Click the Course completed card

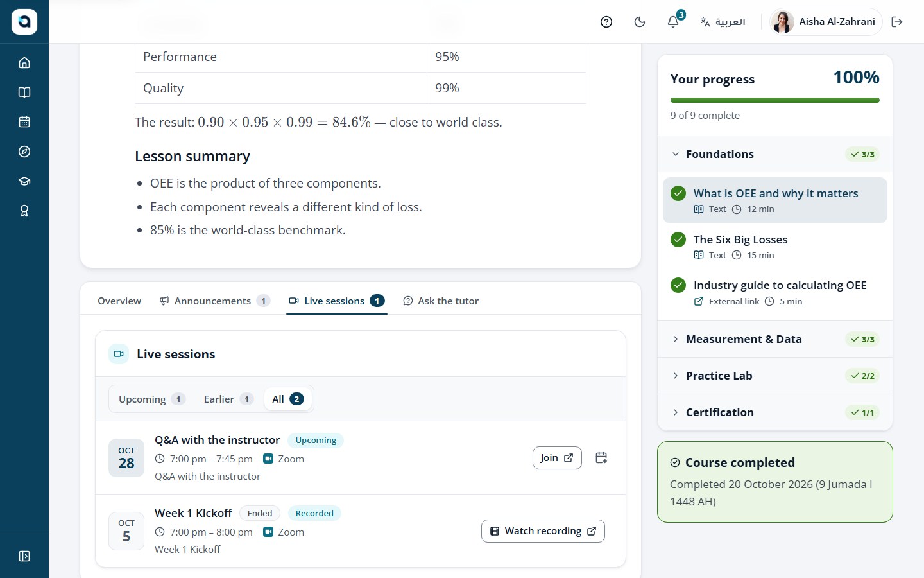tap(775, 482)
